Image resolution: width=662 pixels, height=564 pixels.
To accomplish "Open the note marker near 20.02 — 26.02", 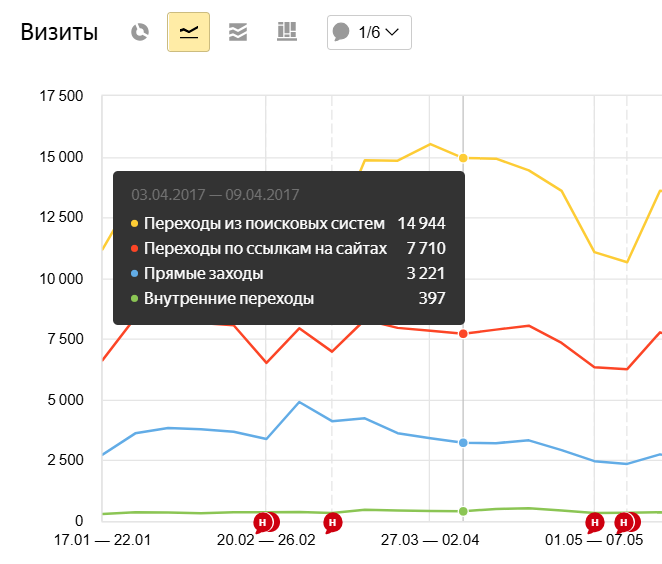I will pyautogui.click(x=263, y=522).
